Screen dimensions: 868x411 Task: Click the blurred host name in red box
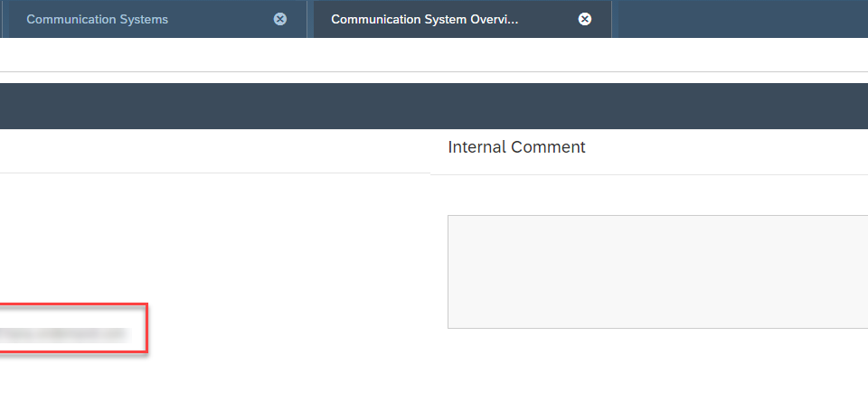64,334
